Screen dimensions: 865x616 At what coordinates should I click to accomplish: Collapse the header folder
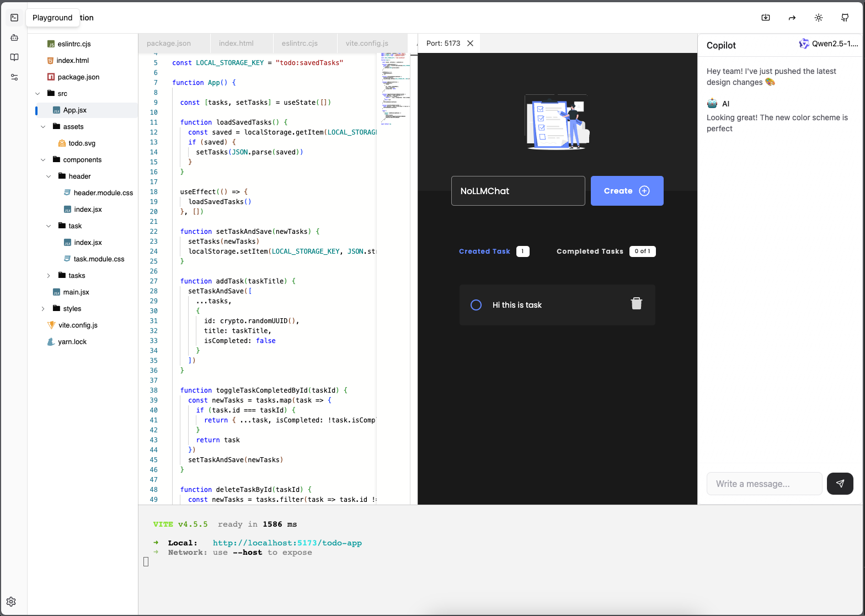[49, 176]
